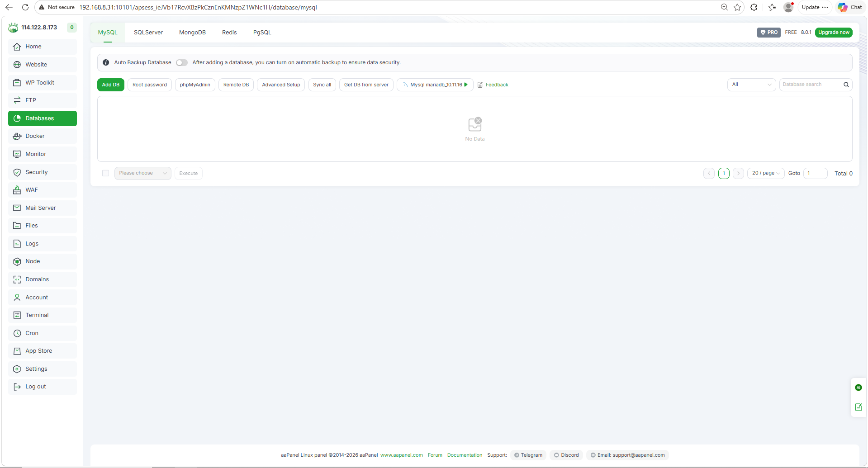Focus the Goto page number field

coord(815,173)
